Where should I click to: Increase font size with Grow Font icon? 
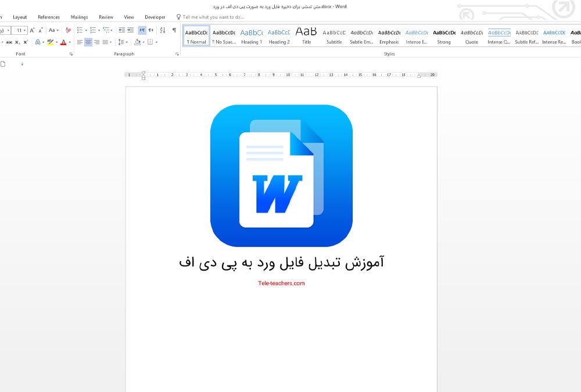pyautogui.click(x=32, y=30)
